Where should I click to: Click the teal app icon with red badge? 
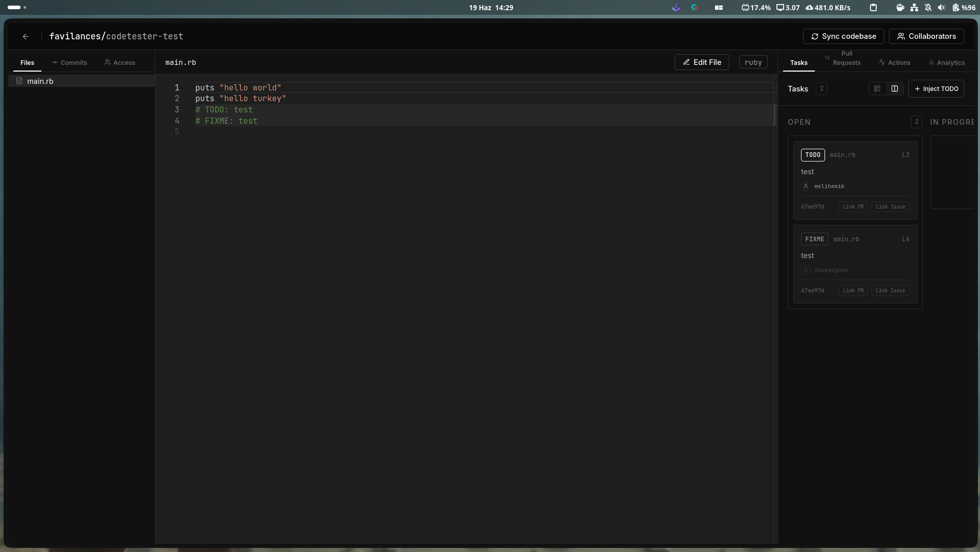point(695,8)
